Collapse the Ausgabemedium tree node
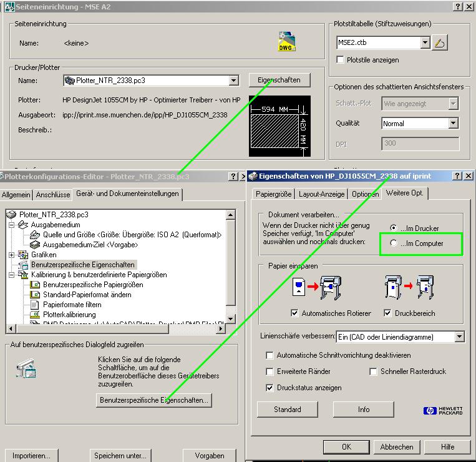The image size is (476, 462). pos(11,225)
